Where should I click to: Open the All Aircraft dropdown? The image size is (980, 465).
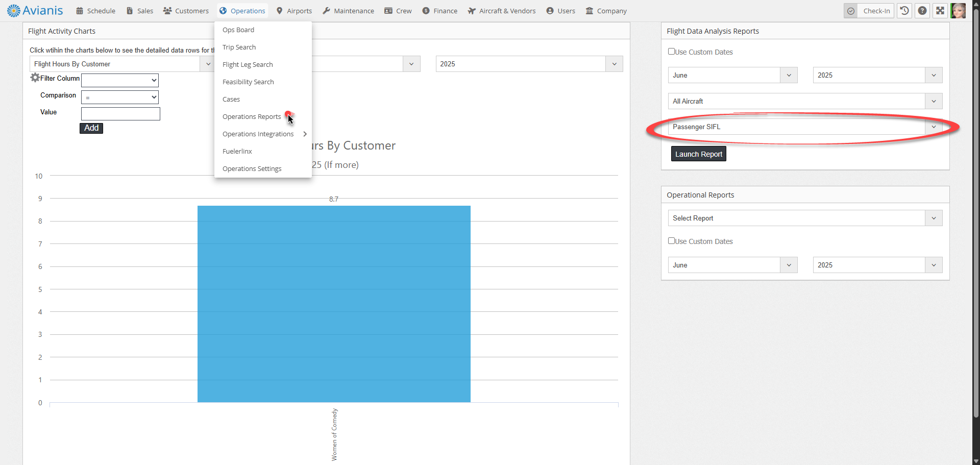click(805, 101)
